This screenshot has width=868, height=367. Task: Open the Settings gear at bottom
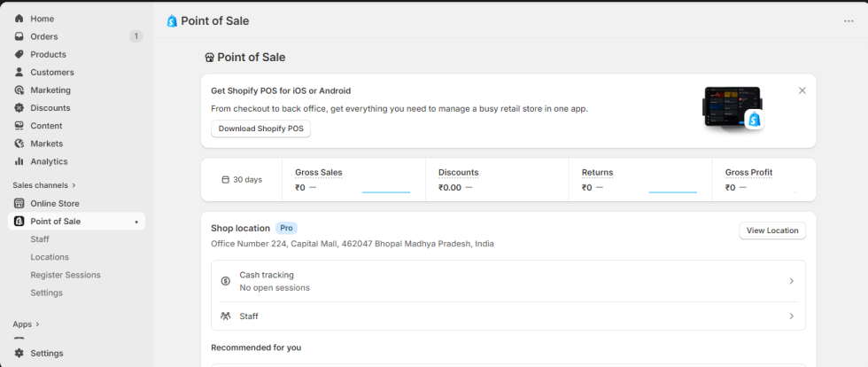coord(19,353)
